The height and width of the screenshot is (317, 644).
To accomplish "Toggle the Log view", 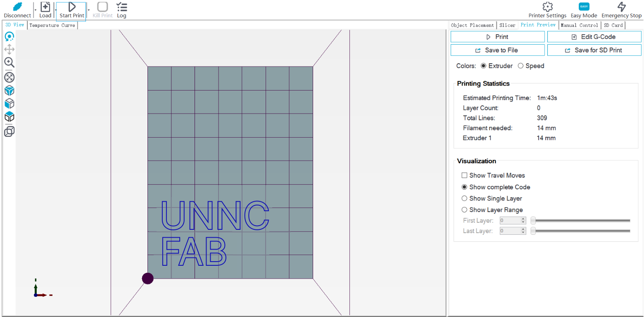I will point(121,10).
